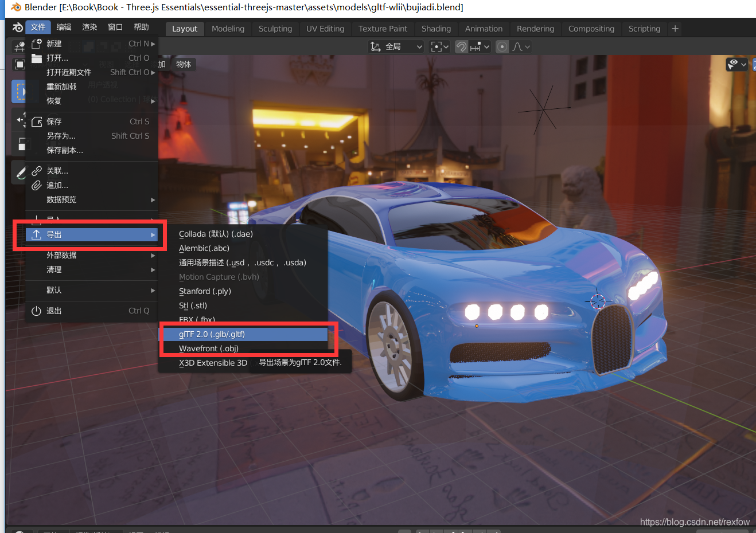Click the 打开... folder menu item
756x533 pixels.
click(92, 58)
